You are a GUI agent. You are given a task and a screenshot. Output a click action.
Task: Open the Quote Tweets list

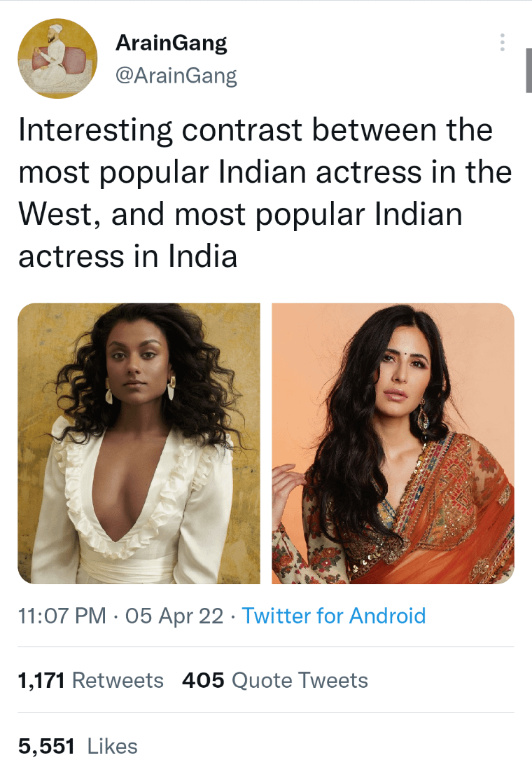pos(300,680)
